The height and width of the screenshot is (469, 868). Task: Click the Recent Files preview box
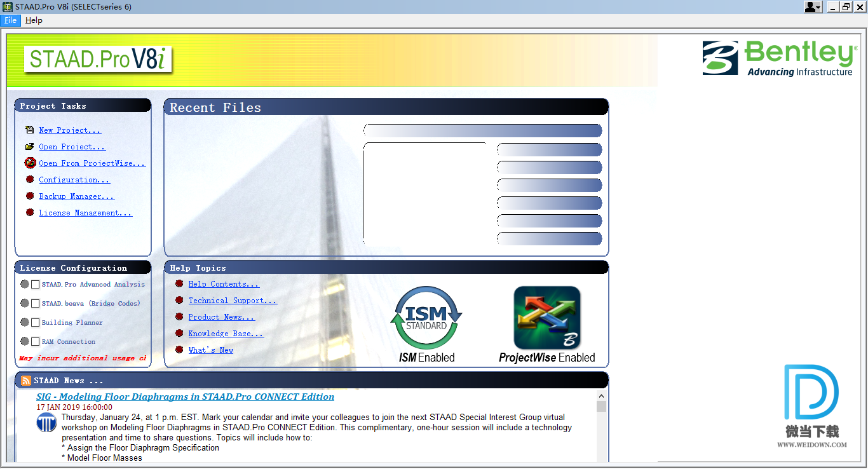point(425,193)
